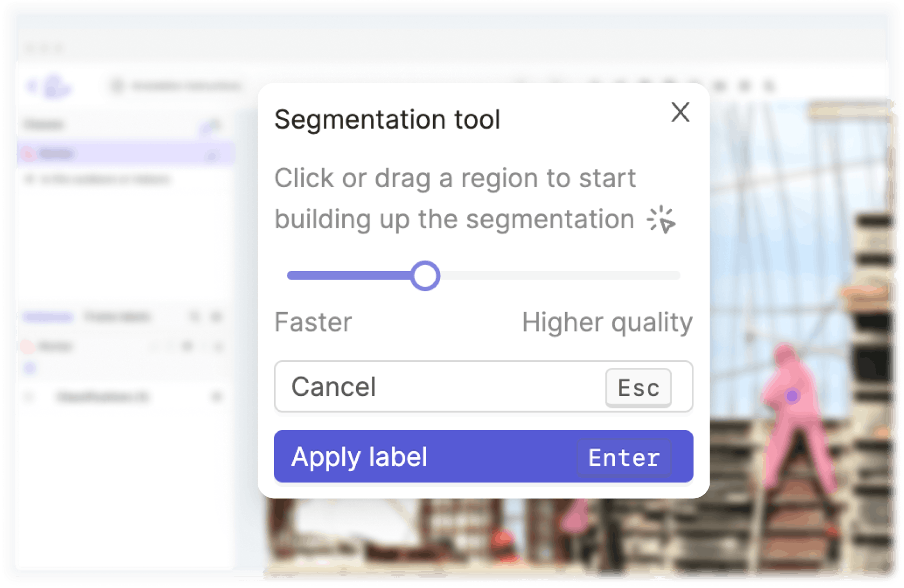Click the Segmentation tool title text
The width and height of the screenshot is (904, 588).
tap(387, 120)
